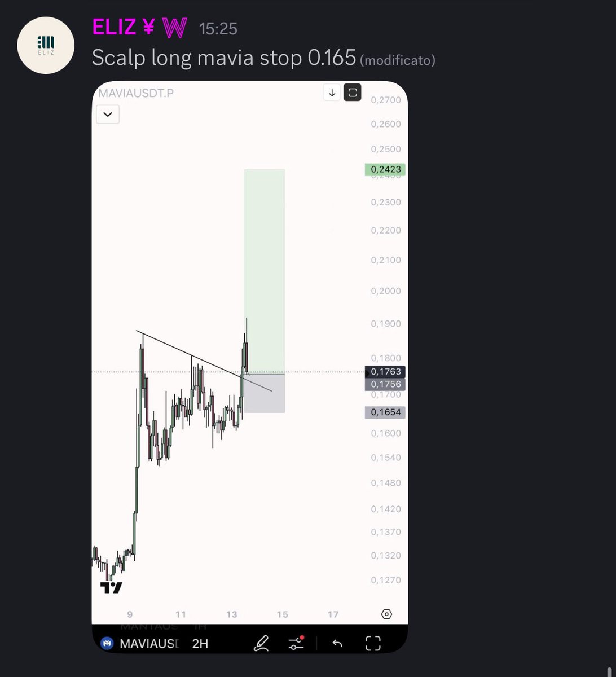Screen dimensions: 616x677
Task: Open the drawing pencil tool
Action: 261,643
